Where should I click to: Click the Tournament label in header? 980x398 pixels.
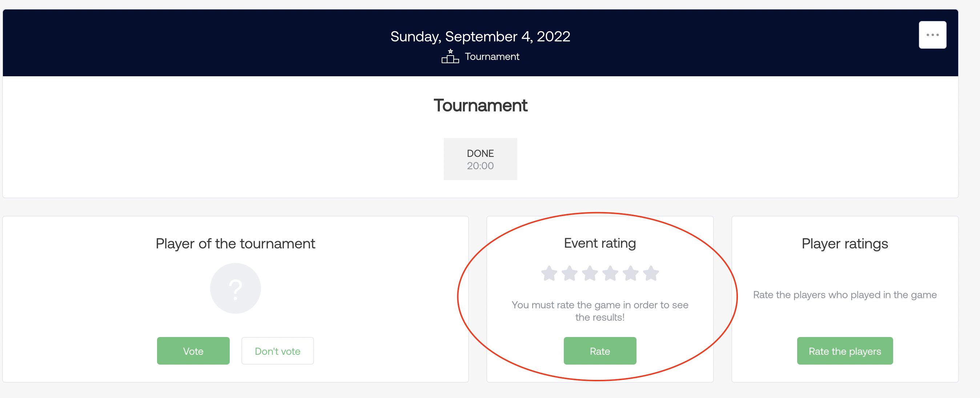click(491, 57)
